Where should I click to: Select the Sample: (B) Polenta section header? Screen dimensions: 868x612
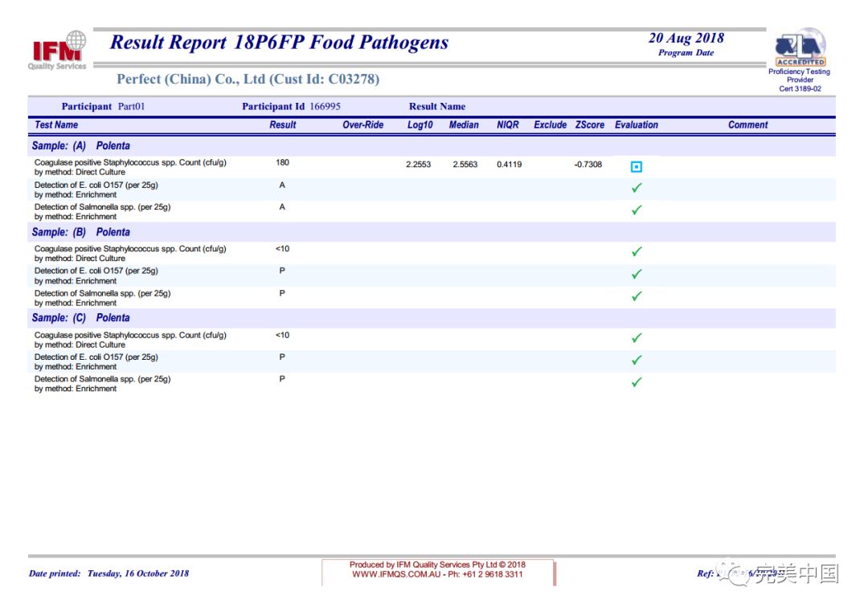(80, 232)
